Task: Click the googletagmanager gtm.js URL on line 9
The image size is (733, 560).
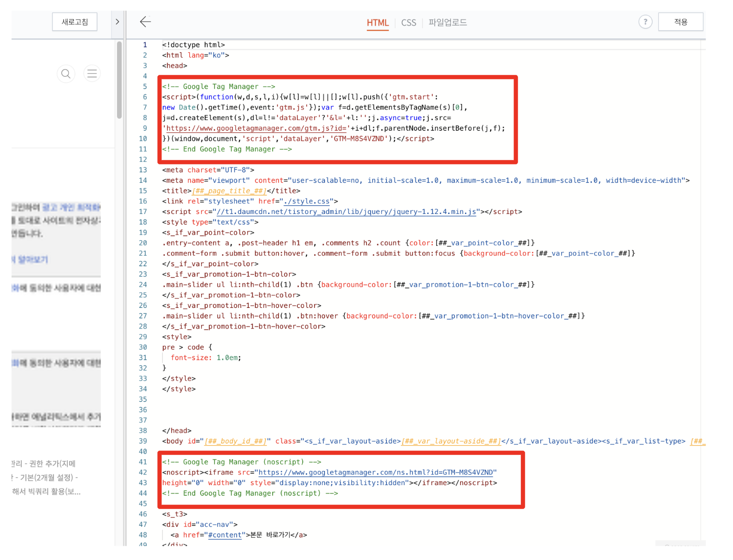Action: (256, 128)
